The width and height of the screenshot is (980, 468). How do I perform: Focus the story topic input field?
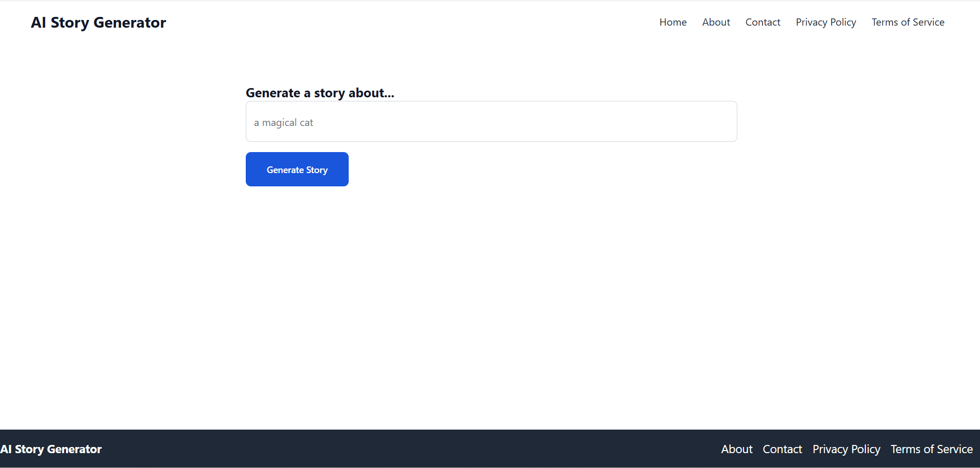click(x=491, y=121)
